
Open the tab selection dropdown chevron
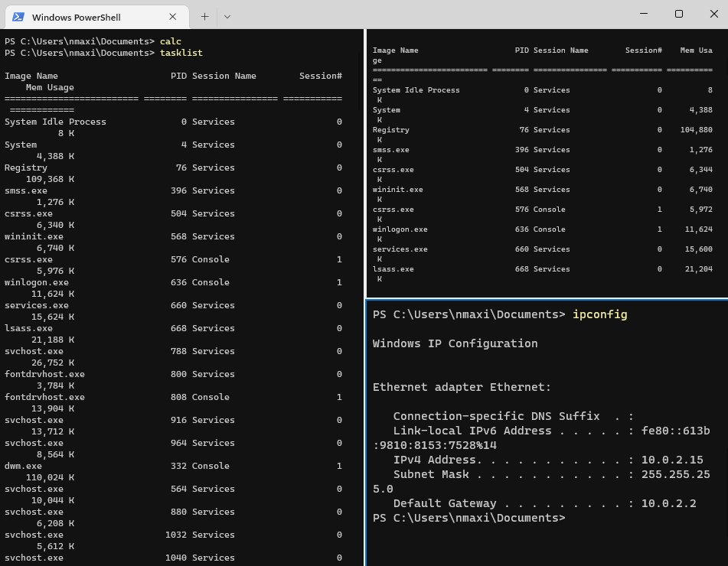click(x=226, y=17)
